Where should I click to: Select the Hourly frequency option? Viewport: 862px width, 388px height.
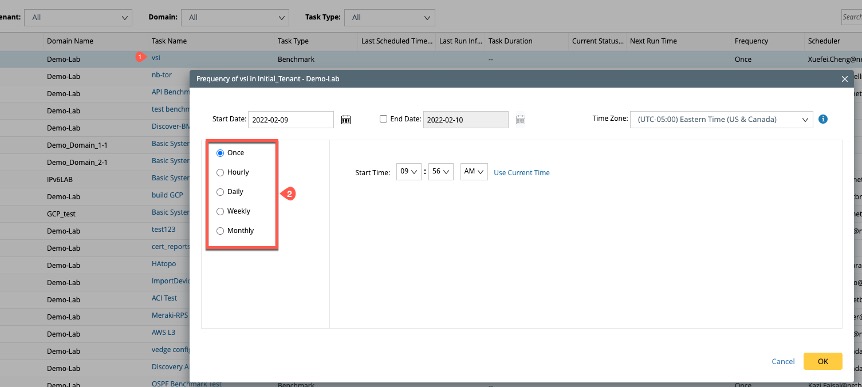220,173
